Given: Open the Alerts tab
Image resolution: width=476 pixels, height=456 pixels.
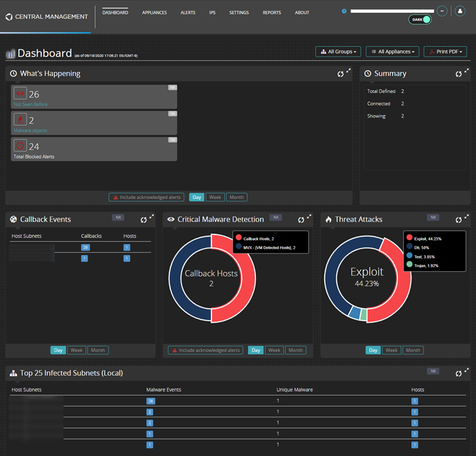Looking at the screenshot, I should coord(188,13).
